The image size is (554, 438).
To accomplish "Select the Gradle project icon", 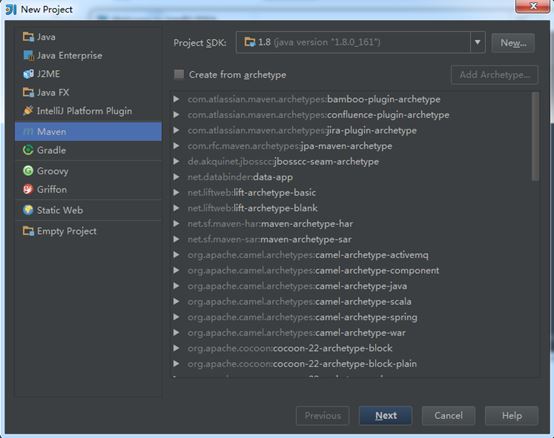I will [x=28, y=150].
